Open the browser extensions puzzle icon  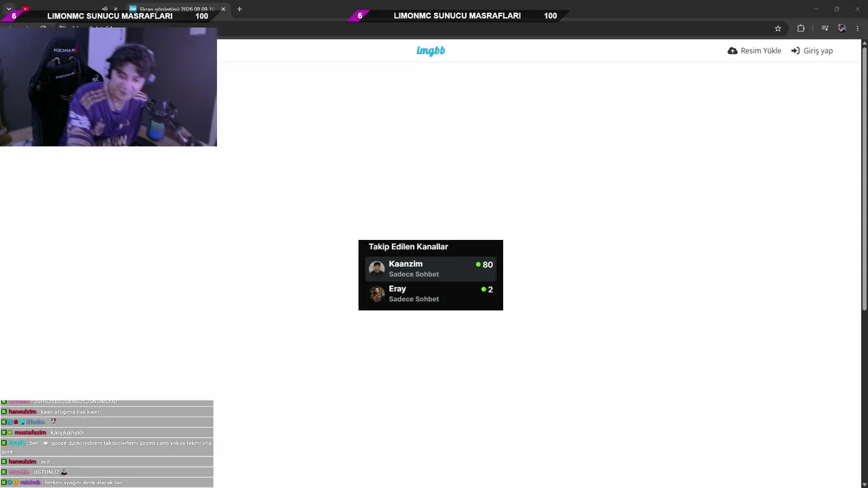point(801,28)
